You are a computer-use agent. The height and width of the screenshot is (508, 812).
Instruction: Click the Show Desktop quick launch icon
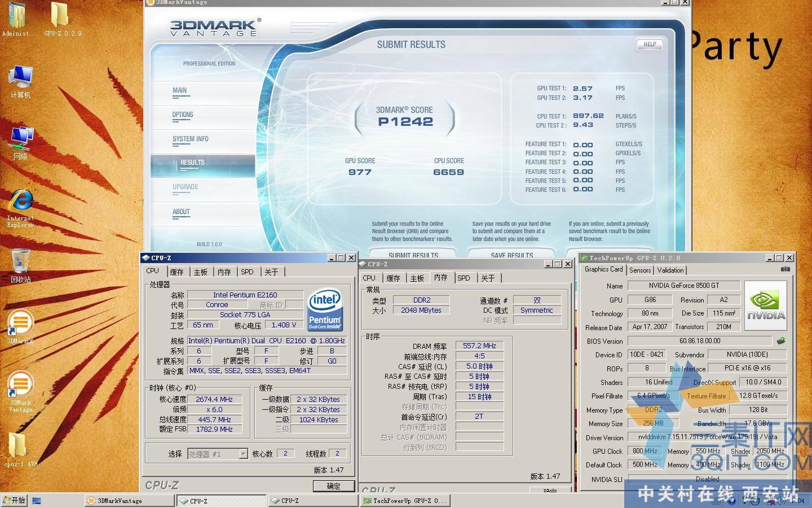click(37, 501)
